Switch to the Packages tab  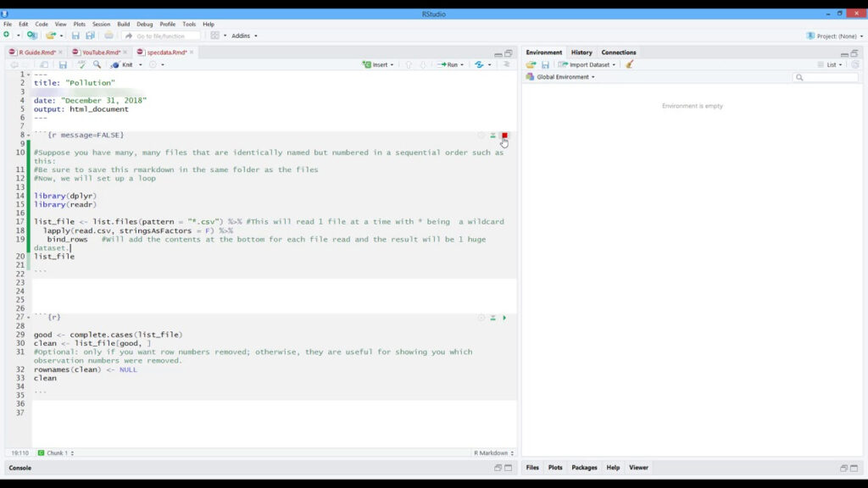584,468
